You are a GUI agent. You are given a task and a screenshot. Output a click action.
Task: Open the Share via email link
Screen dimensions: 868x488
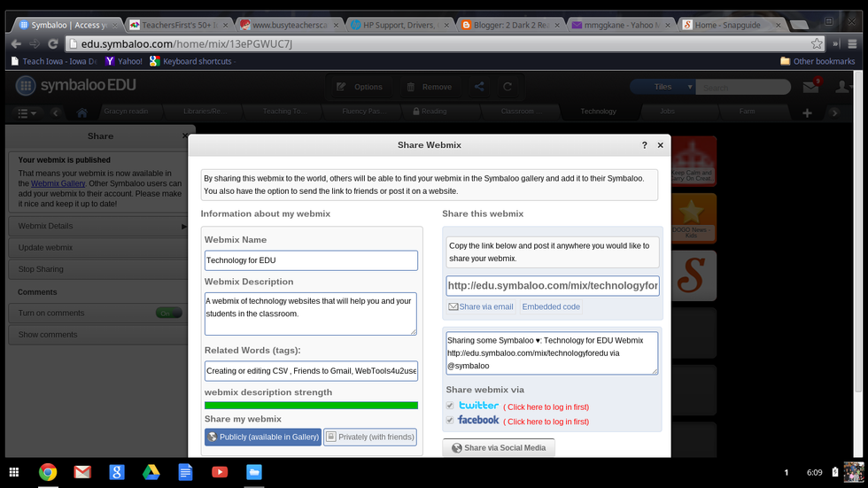481,306
